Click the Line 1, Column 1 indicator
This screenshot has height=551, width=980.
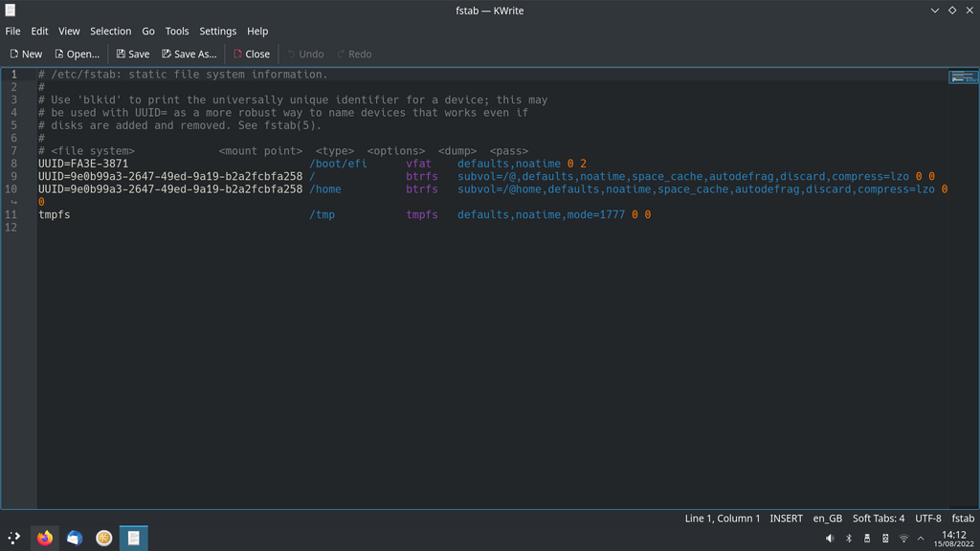(722, 518)
